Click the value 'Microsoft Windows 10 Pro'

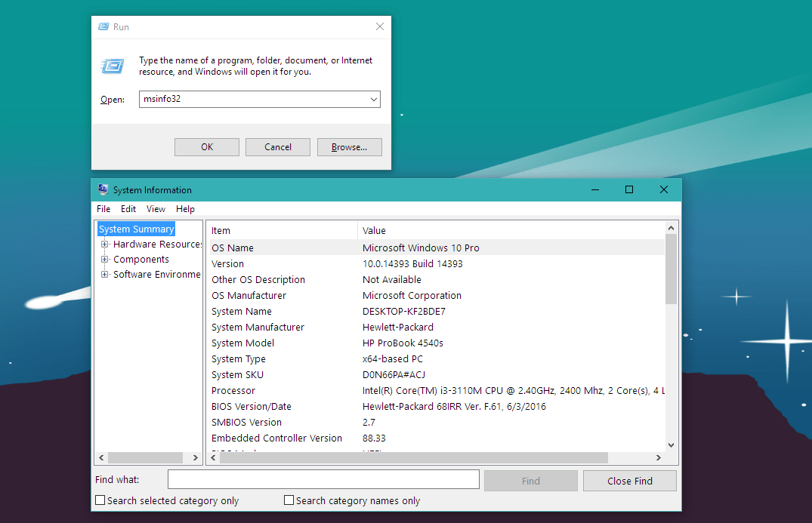421,248
